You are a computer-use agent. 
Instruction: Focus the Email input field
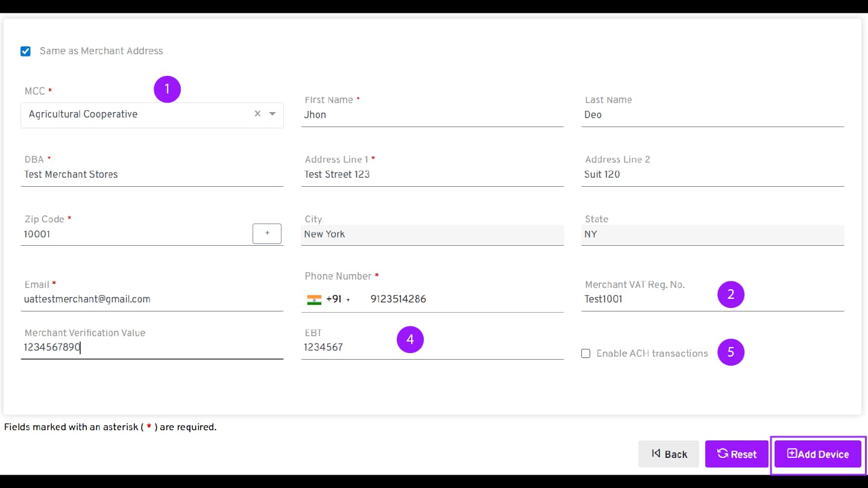click(151, 299)
